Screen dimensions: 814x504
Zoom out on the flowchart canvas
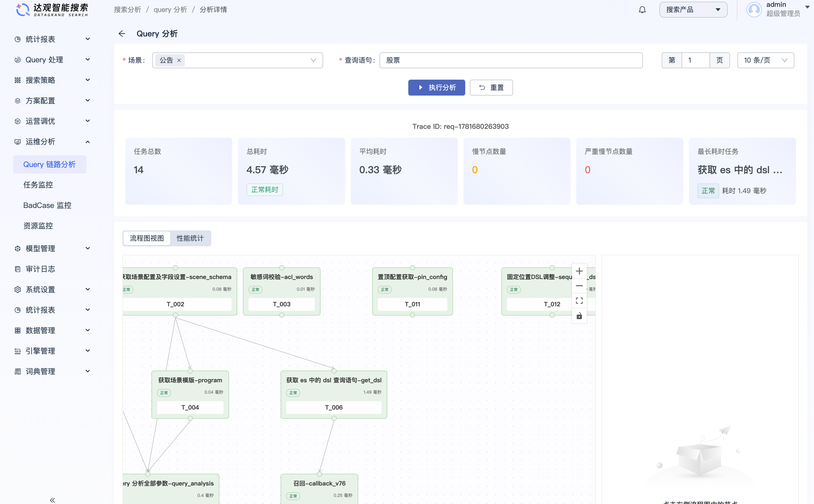(579, 286)
